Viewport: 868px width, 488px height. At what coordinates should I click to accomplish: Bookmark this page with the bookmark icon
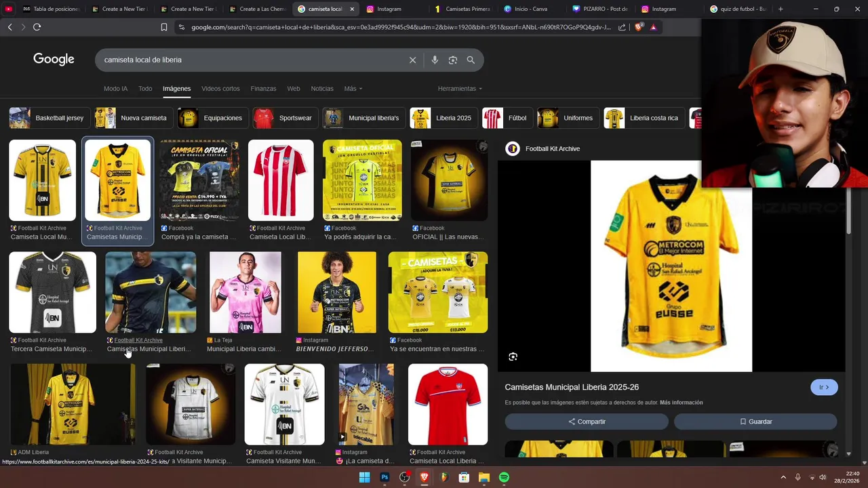tap(164, 27)
